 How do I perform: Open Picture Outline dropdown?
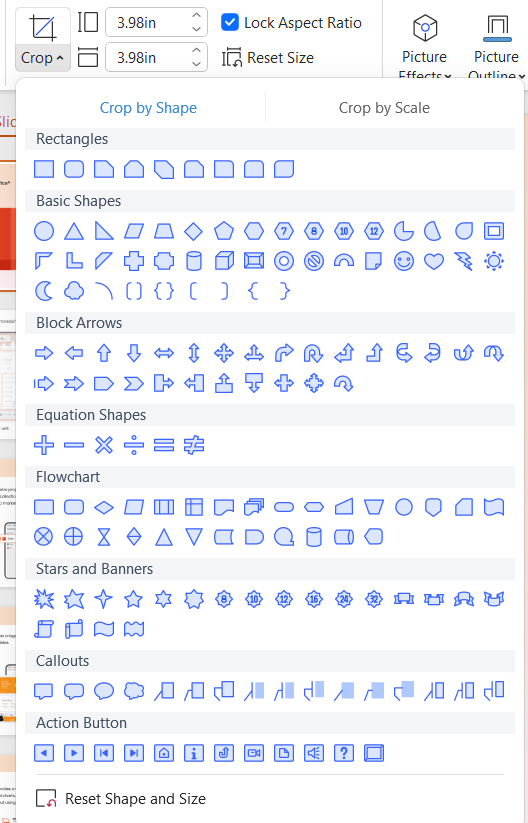tap(496, 46)
